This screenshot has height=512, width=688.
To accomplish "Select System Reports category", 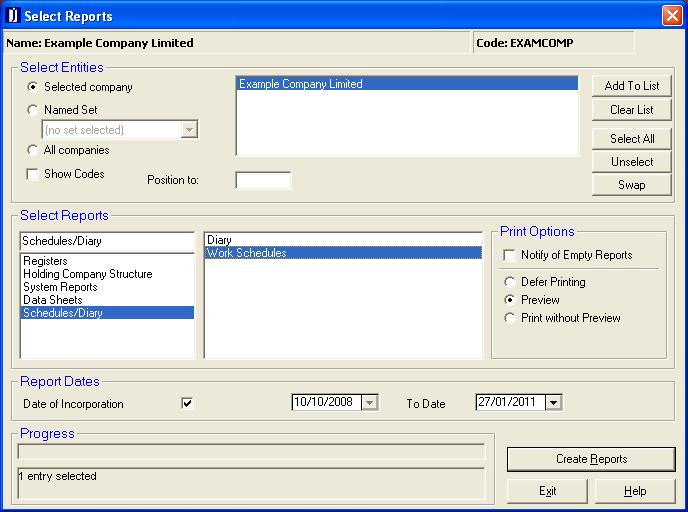I will (x=107, y=287).
